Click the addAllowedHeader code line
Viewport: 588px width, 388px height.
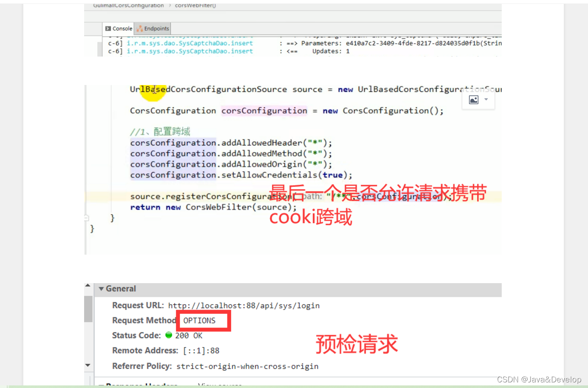point(231,143)
